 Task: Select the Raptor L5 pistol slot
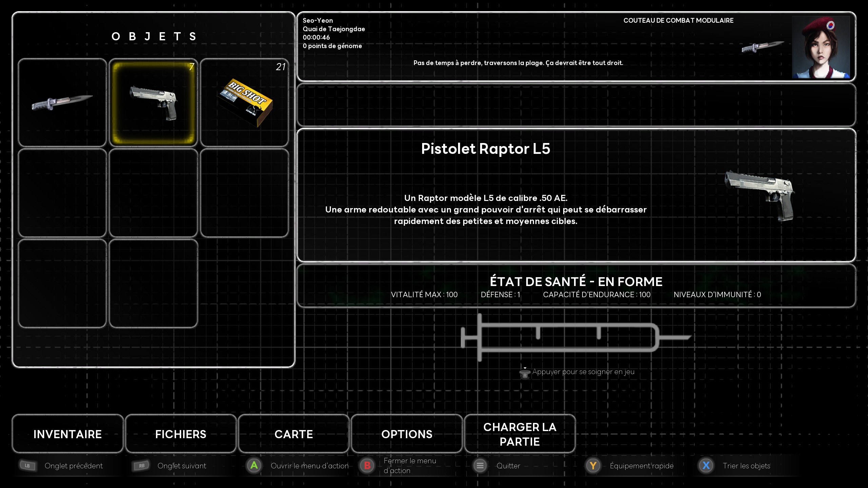point(153,102)
